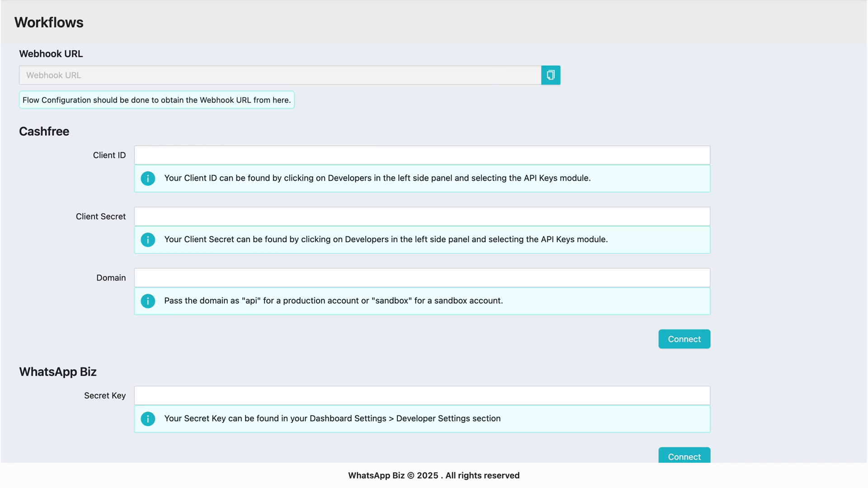Click the WhatsApp Biz section heading
The height and width of the screenshot is (488, 868).
[58, 371]
